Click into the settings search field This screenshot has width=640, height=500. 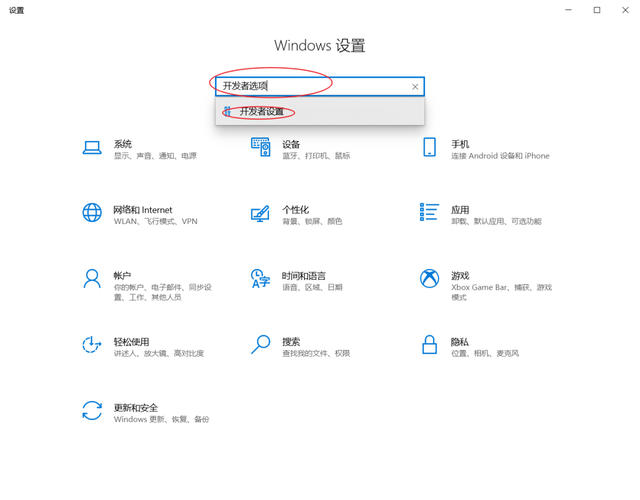pyautogui.click(x=320, y=87)
